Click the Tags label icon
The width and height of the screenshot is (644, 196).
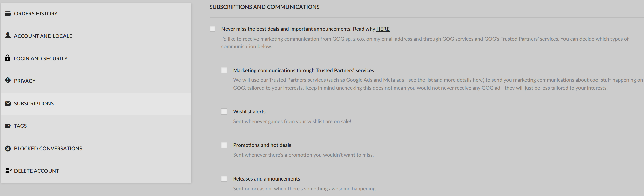pyautogui.click(x=8, y=126)
